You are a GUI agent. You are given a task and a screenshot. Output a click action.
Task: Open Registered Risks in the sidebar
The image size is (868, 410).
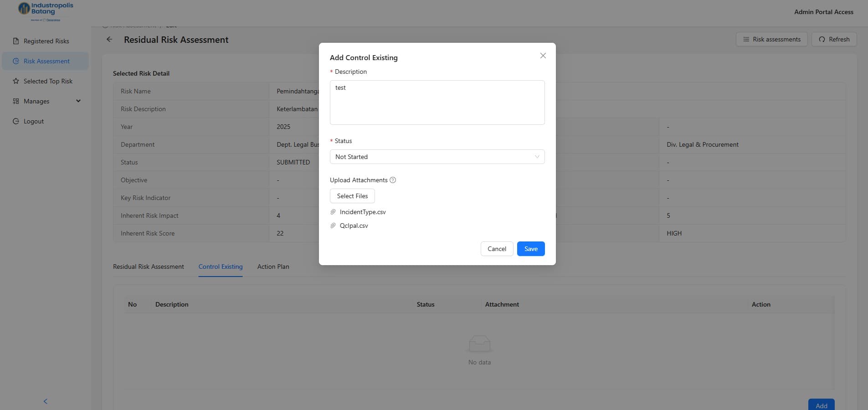tap(46, 41)
